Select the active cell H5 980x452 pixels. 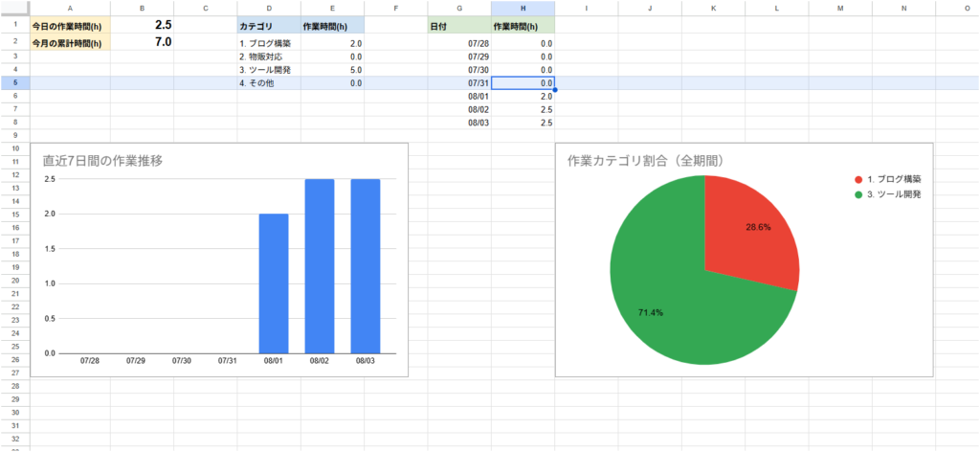[523, 83]
